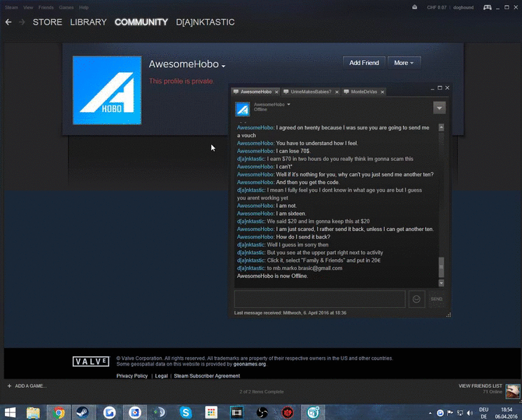
Task: Open the geonames.org link
Action: point(249,364)
